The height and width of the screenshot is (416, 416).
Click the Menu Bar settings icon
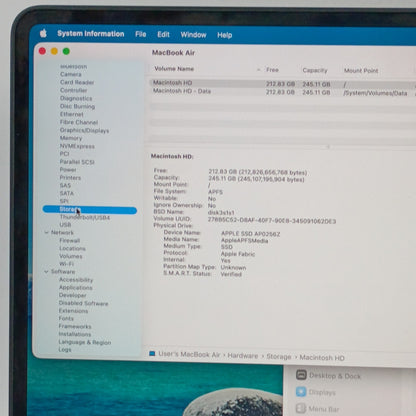301,408
